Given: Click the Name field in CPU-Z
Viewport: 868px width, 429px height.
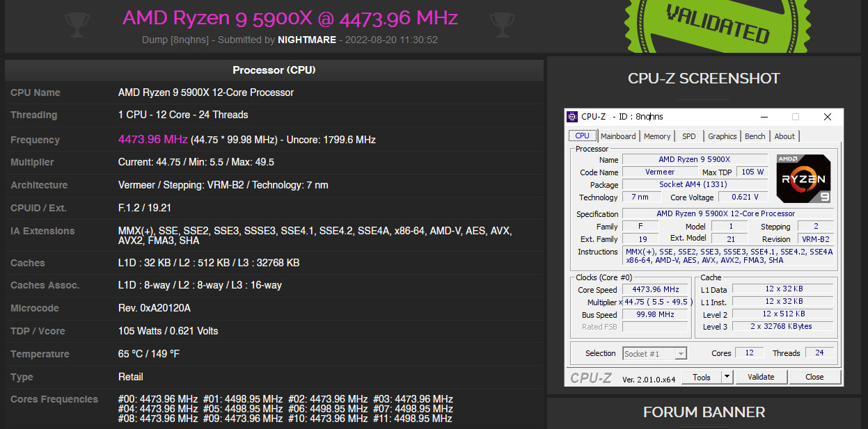Looking at the screenshot, I should click(x=695, y=159).
